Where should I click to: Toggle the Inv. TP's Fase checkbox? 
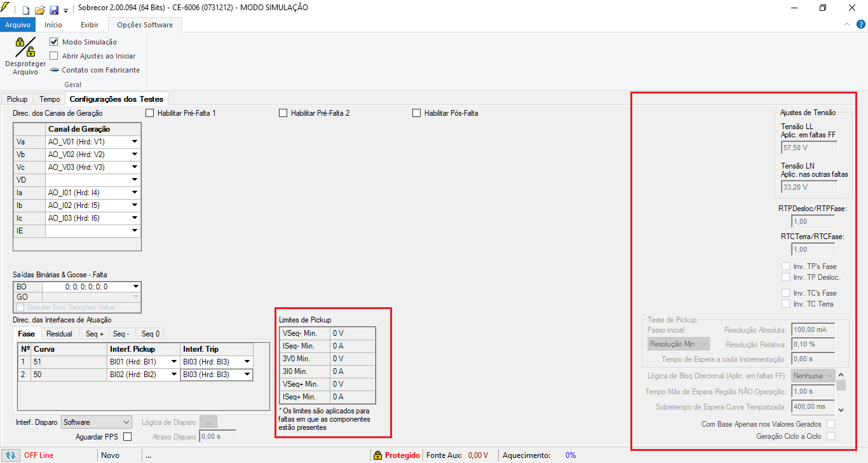click(x=785, y=266)
